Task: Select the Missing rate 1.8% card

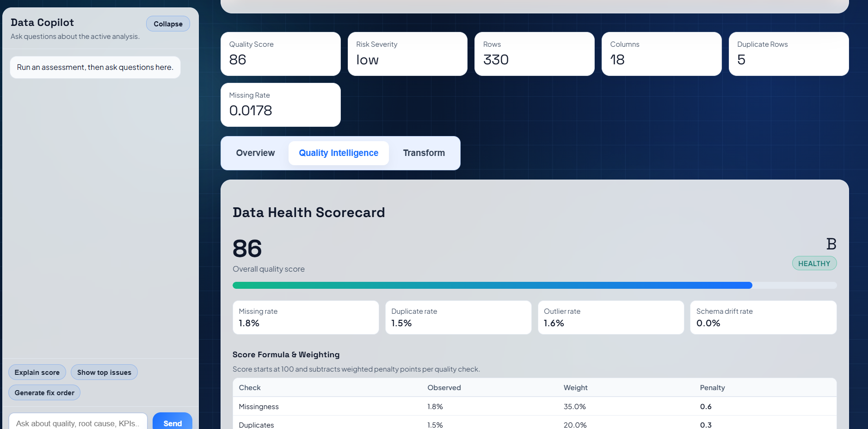Action: coord(305,317)
